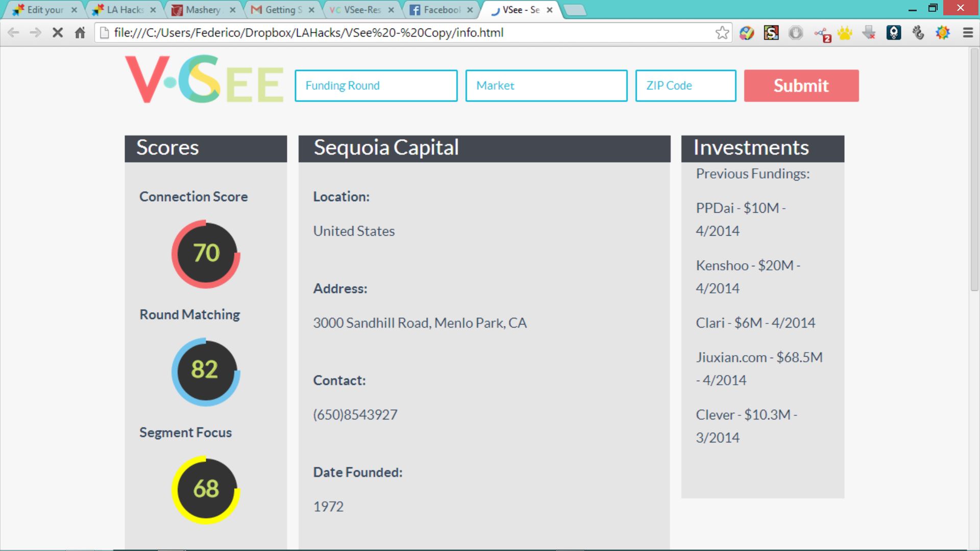Close the LA Hacks tab
Image resolution: width=980 pixels, height=551 pixels.
(x=153, y=10)
